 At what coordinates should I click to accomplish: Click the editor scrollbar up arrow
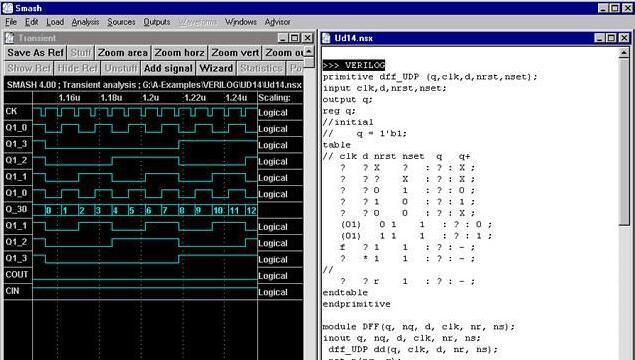[x=624, y=52]
